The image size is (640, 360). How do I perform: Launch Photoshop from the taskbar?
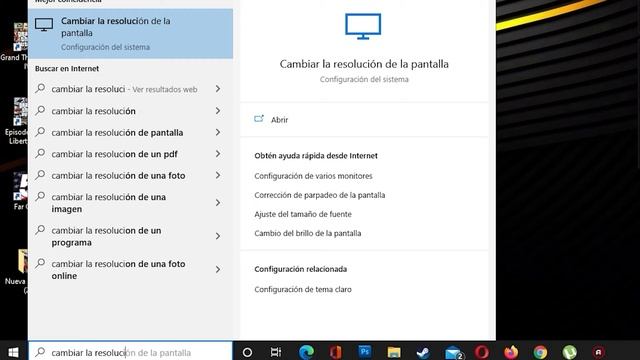click(x=364, y=351)
